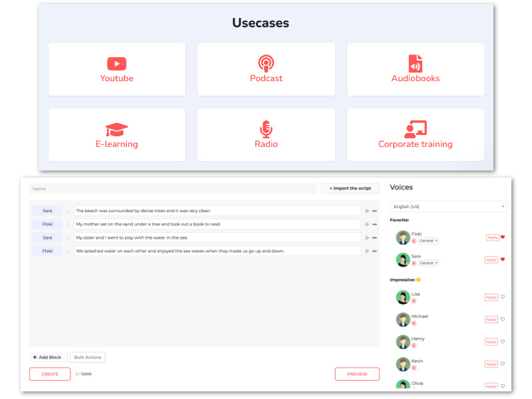This screenshot has width=532, height=399.
Task: Change speaker on the sister sentence Sara tag
Action: 47,238
